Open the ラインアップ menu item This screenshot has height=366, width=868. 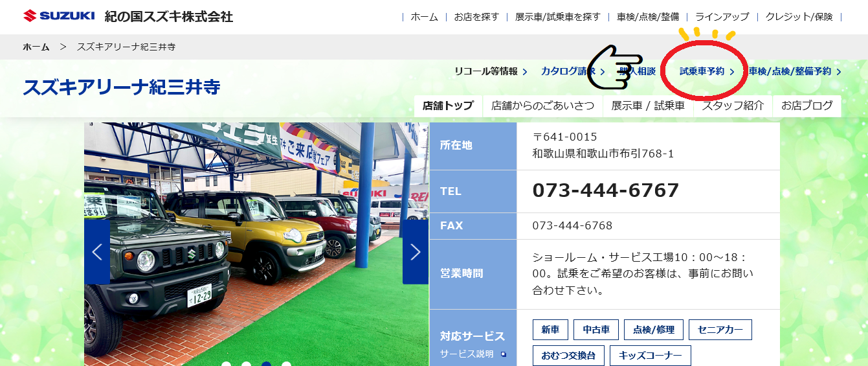click(722, 17)
